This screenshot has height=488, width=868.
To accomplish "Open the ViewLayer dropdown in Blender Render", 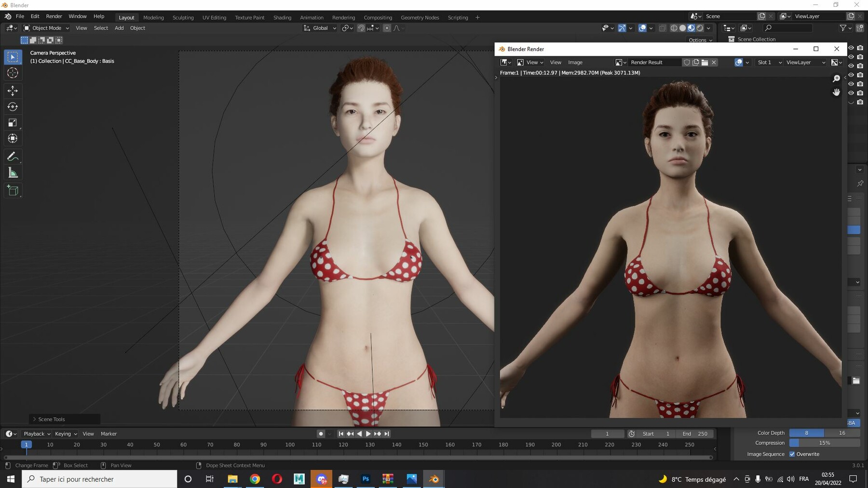I will [806, 62].
